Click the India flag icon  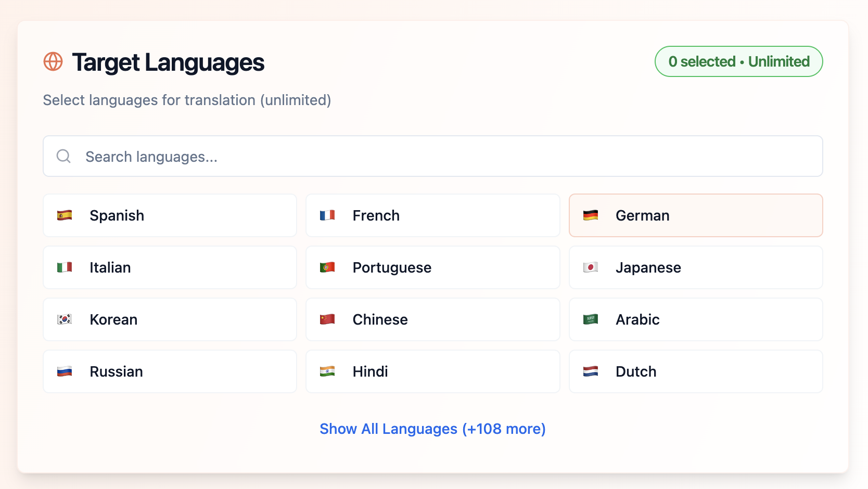pyautogui.click(x=327, y=371)
